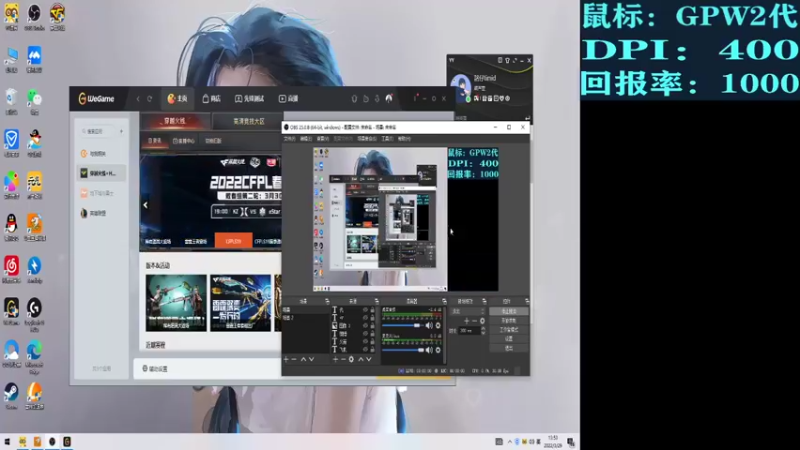Open second news thumbnail with golden gun
This screenshot has height=450, width=800.
[240, 303]
